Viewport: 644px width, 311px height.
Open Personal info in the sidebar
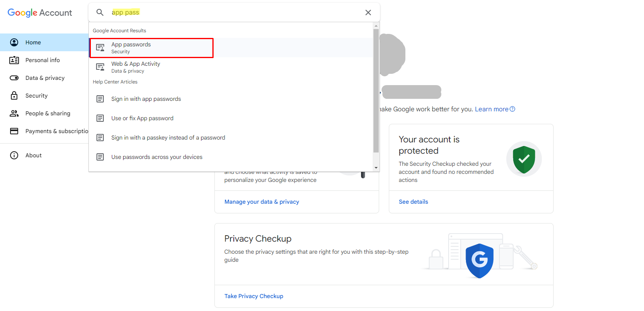pos(44,60)
